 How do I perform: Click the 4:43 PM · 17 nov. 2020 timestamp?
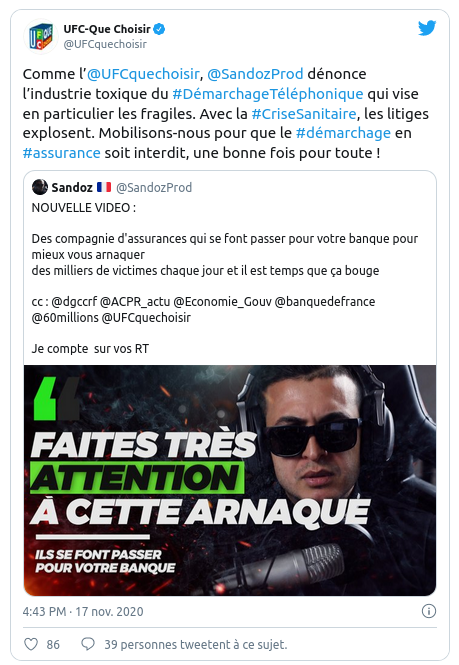click(83, 612)
